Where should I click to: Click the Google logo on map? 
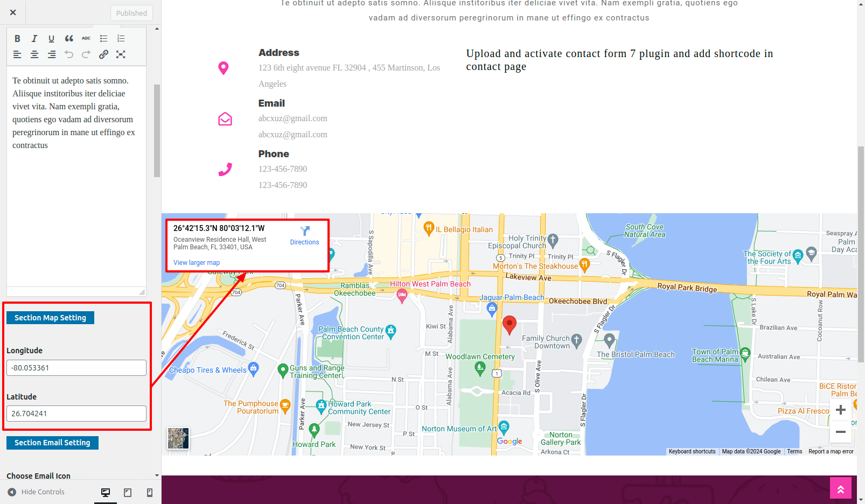coord(510,441)
